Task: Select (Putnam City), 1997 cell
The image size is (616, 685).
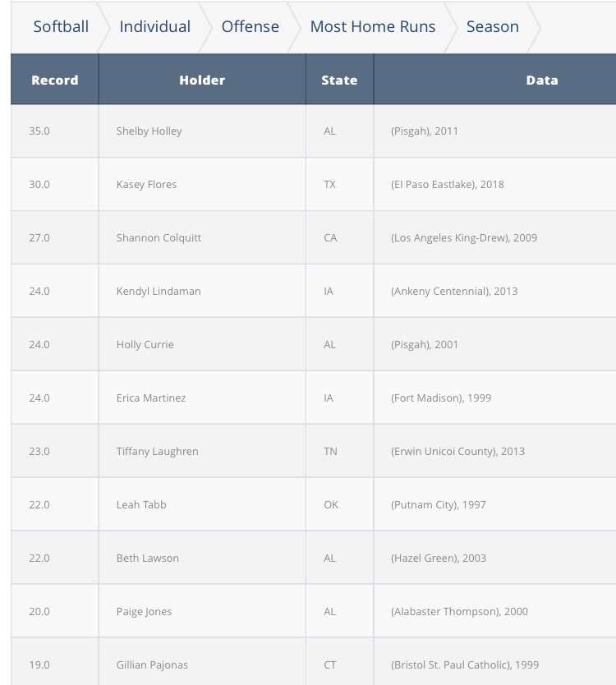Action: tap(495, 504)
